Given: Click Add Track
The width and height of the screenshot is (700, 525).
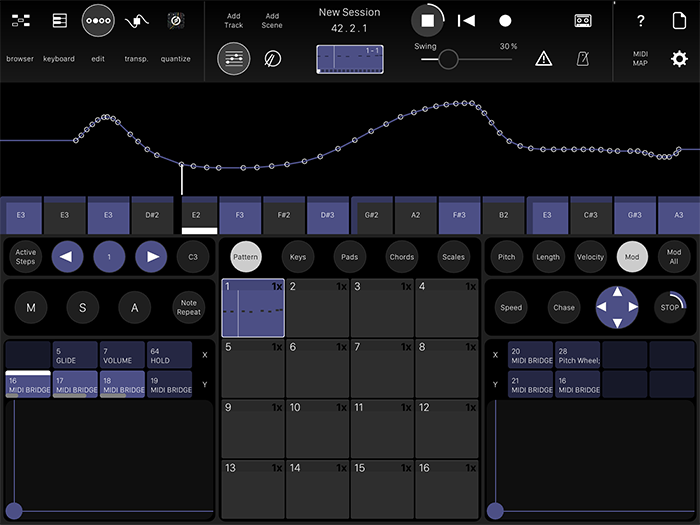Looking at the screenshot, I should coord(233,21).
